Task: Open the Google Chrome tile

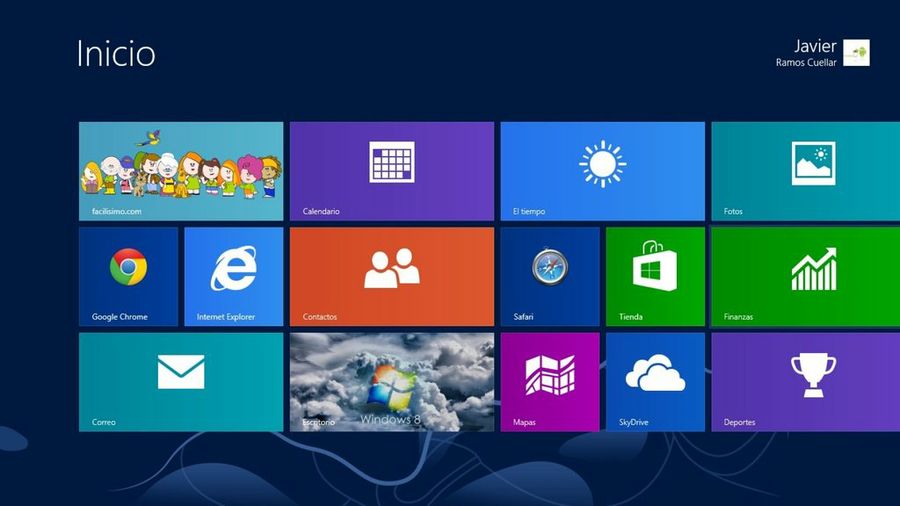Action: (128, 276)
